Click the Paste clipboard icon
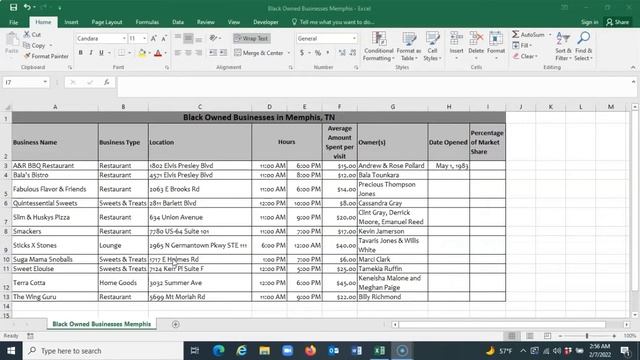Image resolution: width=640 pixels, height=360 pixels. click(x=12, y=40)
